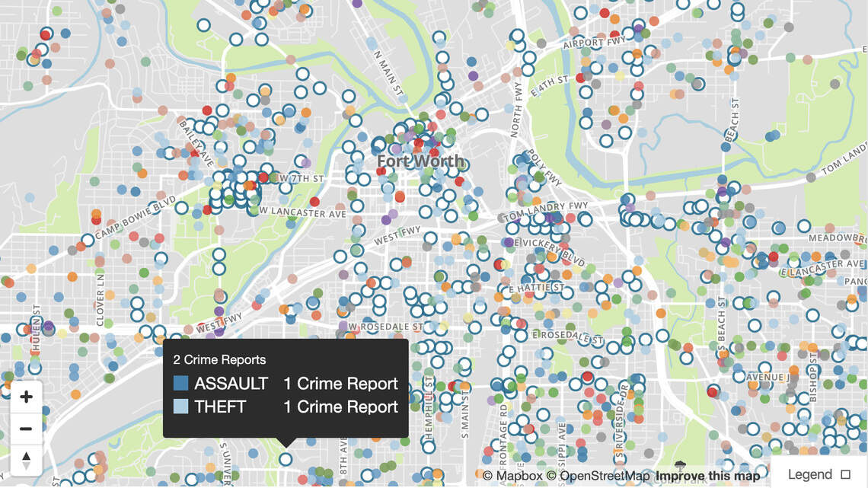Image resolution: width=868 pixels, height=488 pixels.
Task: Select the THEFT label in the tooltip
Action: (x=220, y=407)
